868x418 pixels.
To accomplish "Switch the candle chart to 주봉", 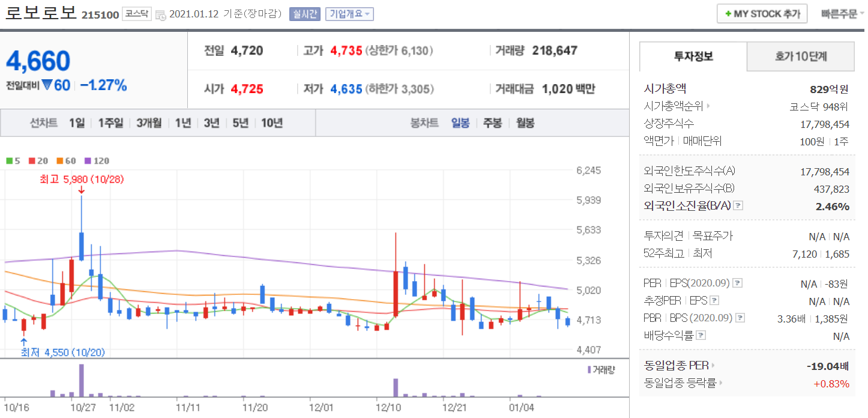I will [492, 123].
